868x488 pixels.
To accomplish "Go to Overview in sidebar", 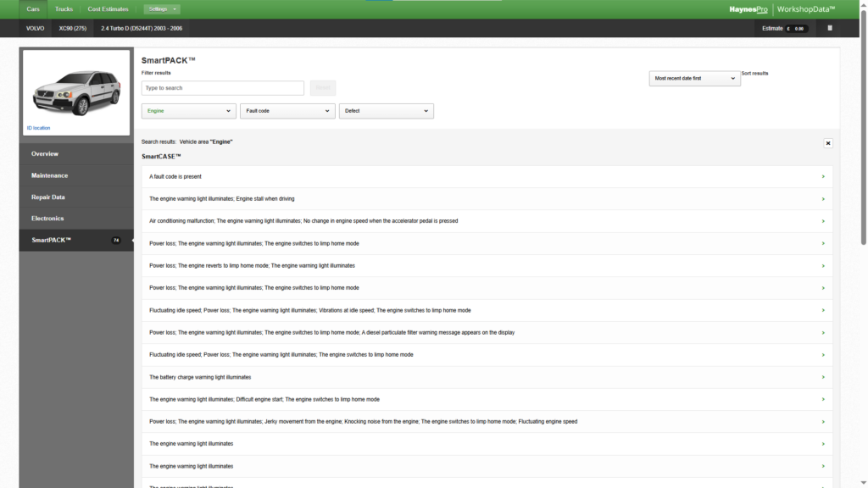I will 76,154.
